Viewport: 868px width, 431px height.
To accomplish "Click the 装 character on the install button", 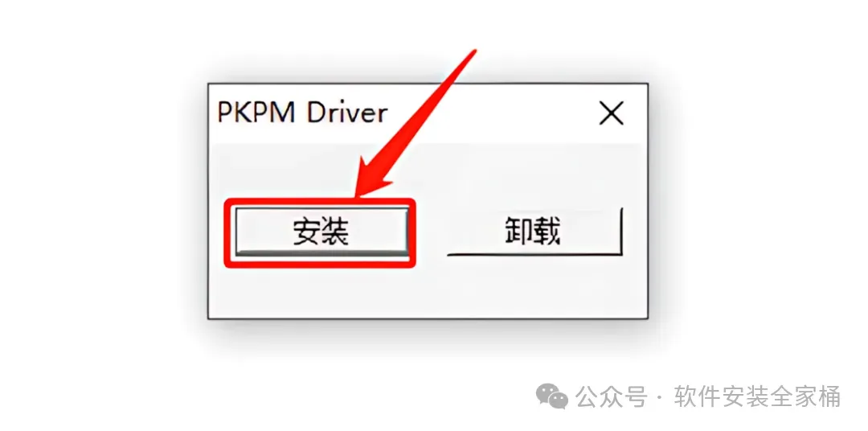I will tap(336, 231).
